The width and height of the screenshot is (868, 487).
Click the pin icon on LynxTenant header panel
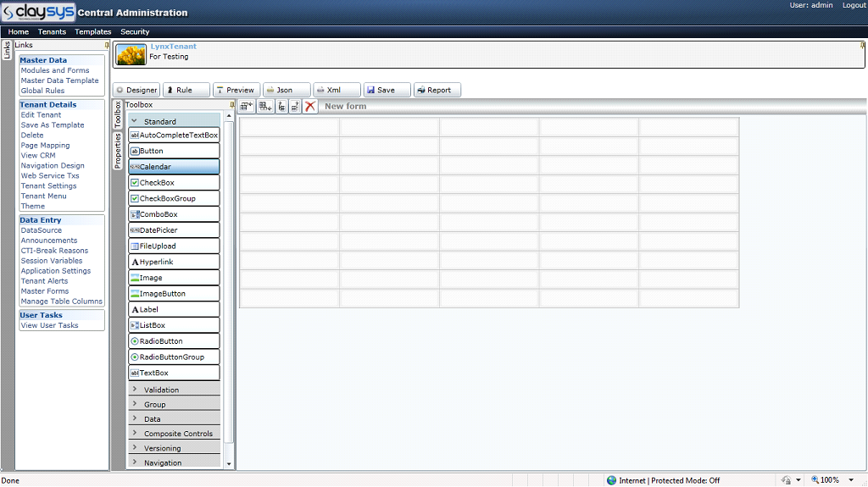pos(862,46)
